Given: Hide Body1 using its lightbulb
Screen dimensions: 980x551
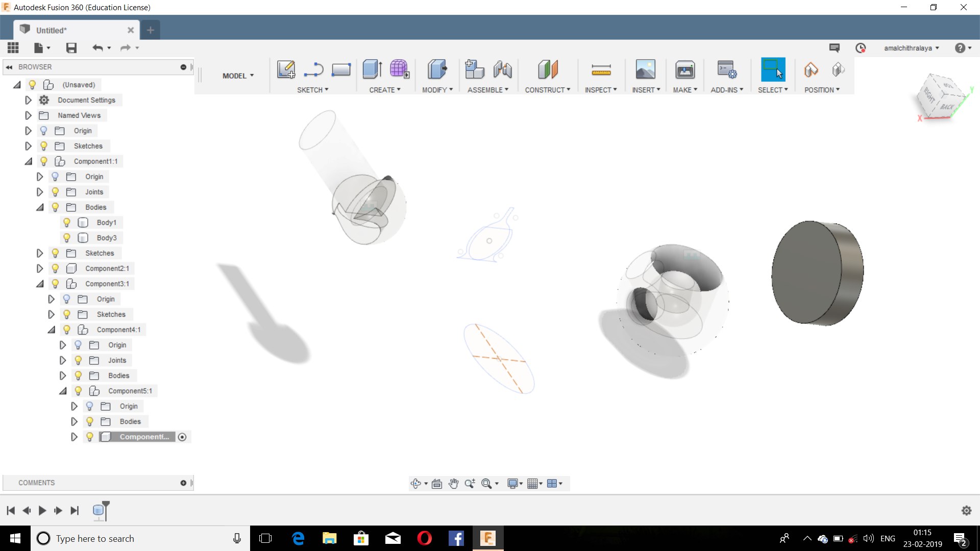Looking at the screenshot, I should pos(67,222).
